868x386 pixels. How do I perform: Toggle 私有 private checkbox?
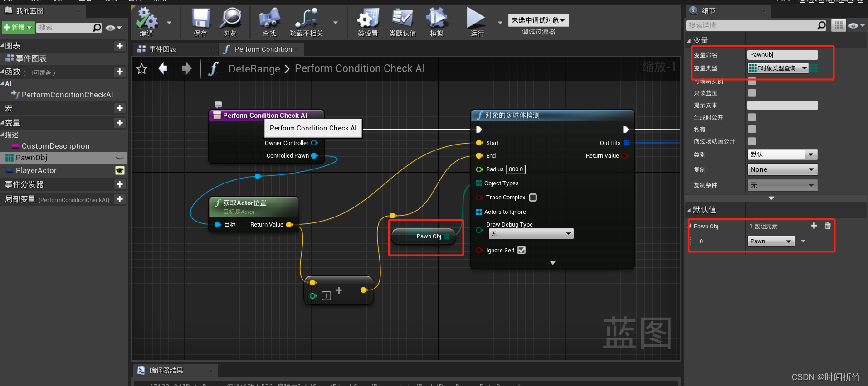pos(752,129)
